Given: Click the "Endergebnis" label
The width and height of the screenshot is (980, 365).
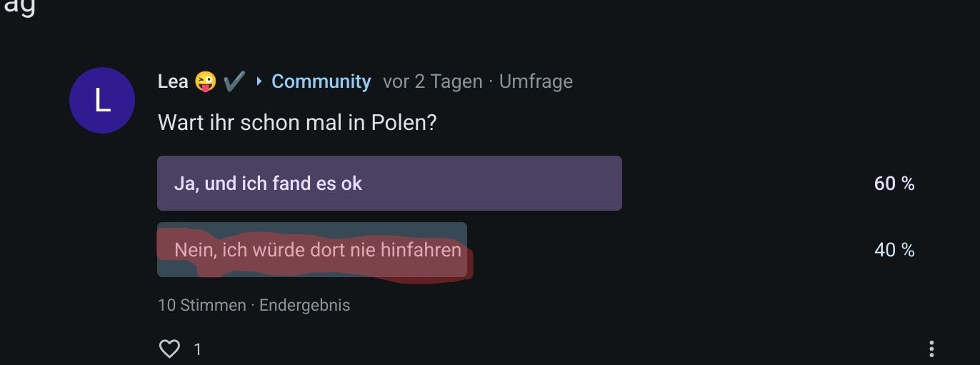Looking at the screenshot, I should (x=304, y=305).
